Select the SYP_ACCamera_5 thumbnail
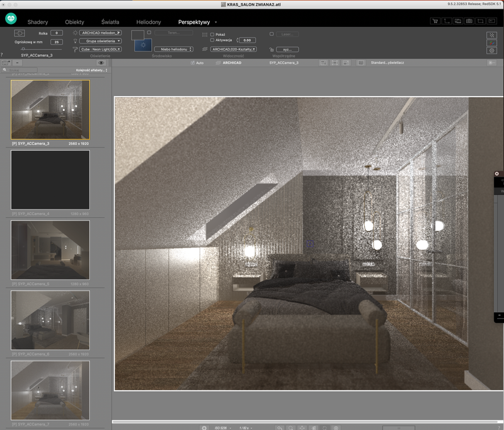This screenshot has height=430, width=504. [x=50, y=250]
